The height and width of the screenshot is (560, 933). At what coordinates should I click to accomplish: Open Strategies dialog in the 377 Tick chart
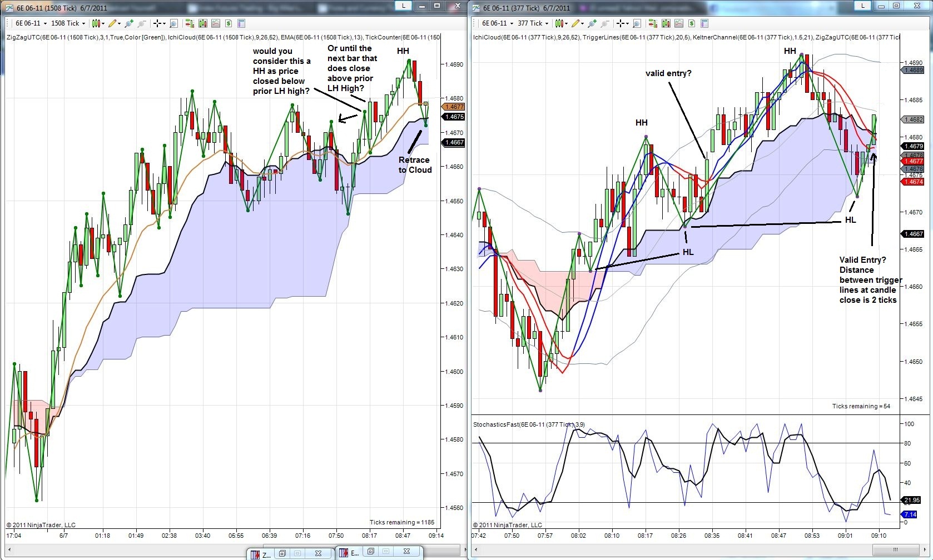pyautogui.click(x=692, y=23)
